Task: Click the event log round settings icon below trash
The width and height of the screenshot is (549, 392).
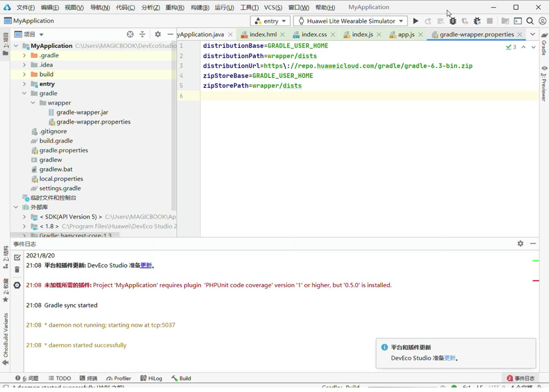Action: tap(17, 285)
